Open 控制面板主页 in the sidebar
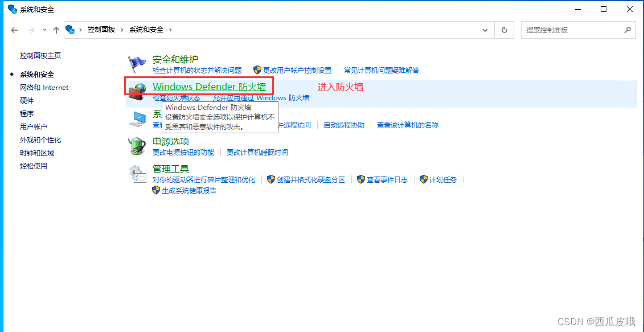The height and width of the screenshot is (332, 644). pyautogui.click(x=40, y=55)
